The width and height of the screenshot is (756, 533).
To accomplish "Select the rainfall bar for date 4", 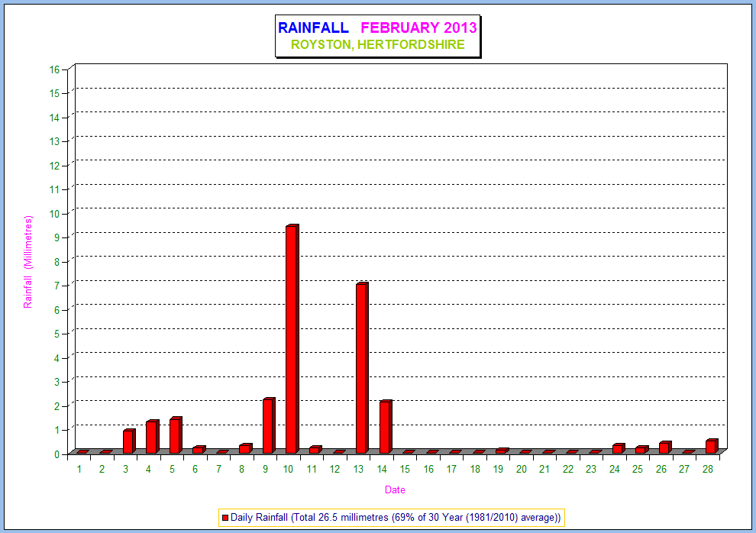I will pyautogui.click(x=153, y=437).
